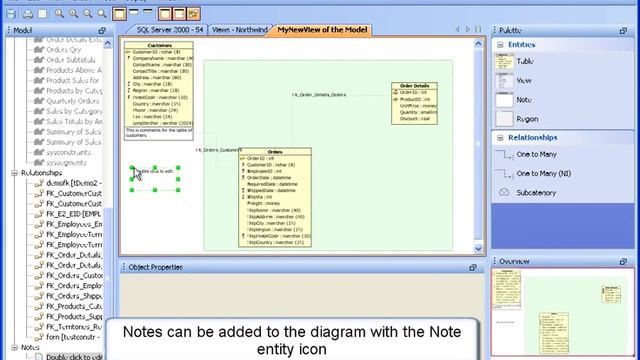Select the Orders Qry view in the tree
Screen dimensions: 640x360
[x=63, y=50]
